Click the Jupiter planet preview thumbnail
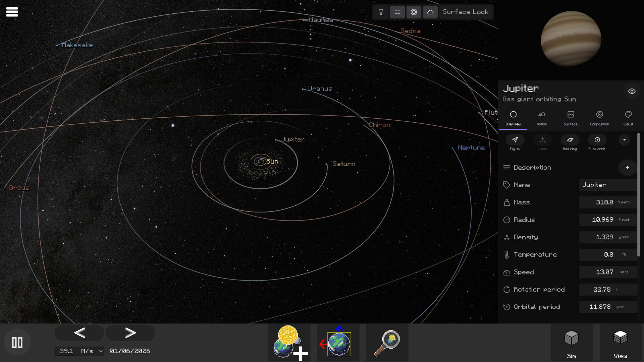Image resolution: width=644 pixels, height=362 pixels. click(x=571, y=39)
